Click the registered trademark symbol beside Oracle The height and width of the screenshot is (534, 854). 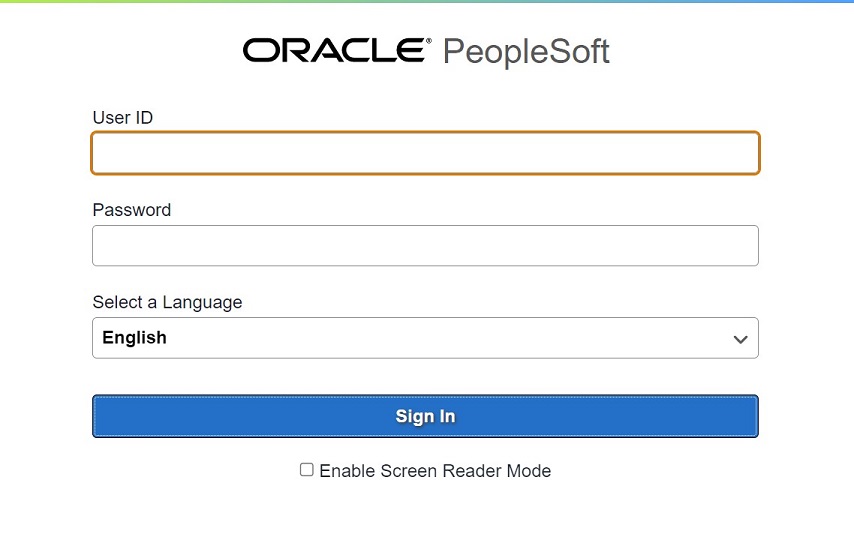coord(430,42)
